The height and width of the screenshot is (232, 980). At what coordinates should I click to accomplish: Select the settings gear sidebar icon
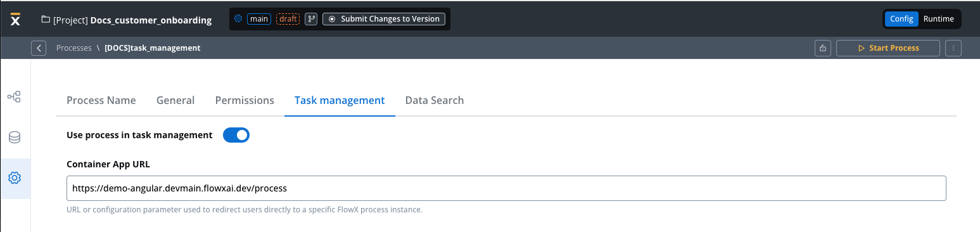tap(14, 178)
